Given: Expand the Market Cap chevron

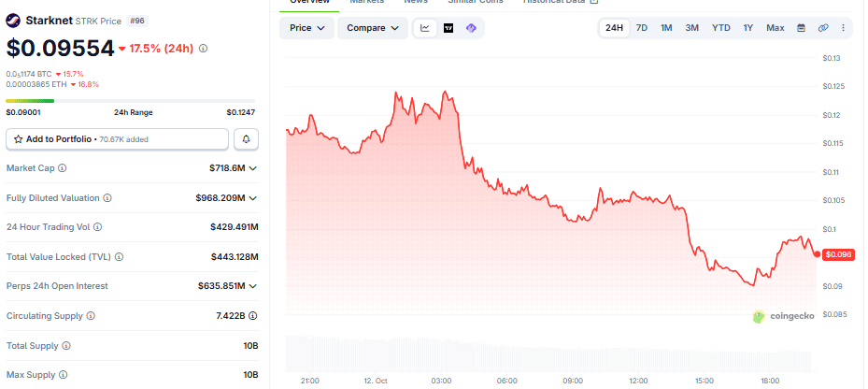Looking at the screenshot, I should click(253, 168).
